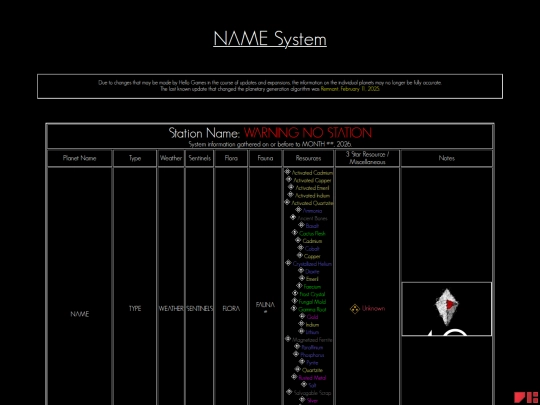The height and width of the screenshot is (405, 540).
Task: Click the Activated Indium resource icon
Action: (291, 194)
